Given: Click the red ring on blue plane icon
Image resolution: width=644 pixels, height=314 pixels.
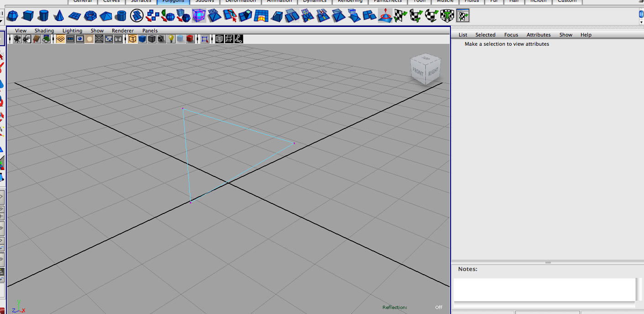Looking at the screenshot, I should pyautogui.click(x=385, y=16).
